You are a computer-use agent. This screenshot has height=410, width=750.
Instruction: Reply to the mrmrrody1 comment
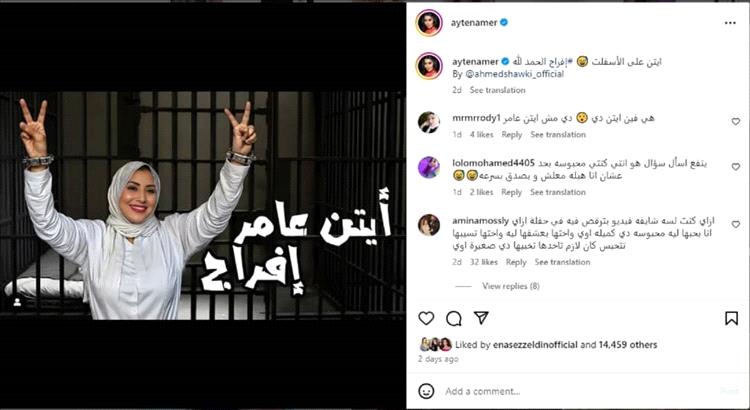[x=511, y=135]
